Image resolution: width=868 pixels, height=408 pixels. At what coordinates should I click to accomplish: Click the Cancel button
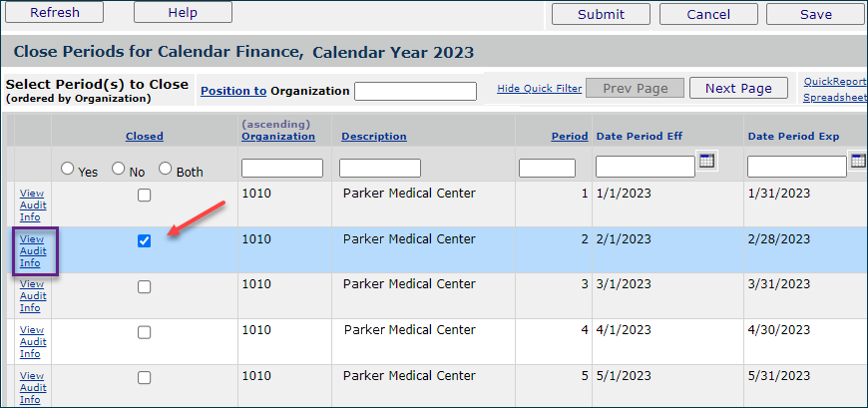tap(708, 14)
